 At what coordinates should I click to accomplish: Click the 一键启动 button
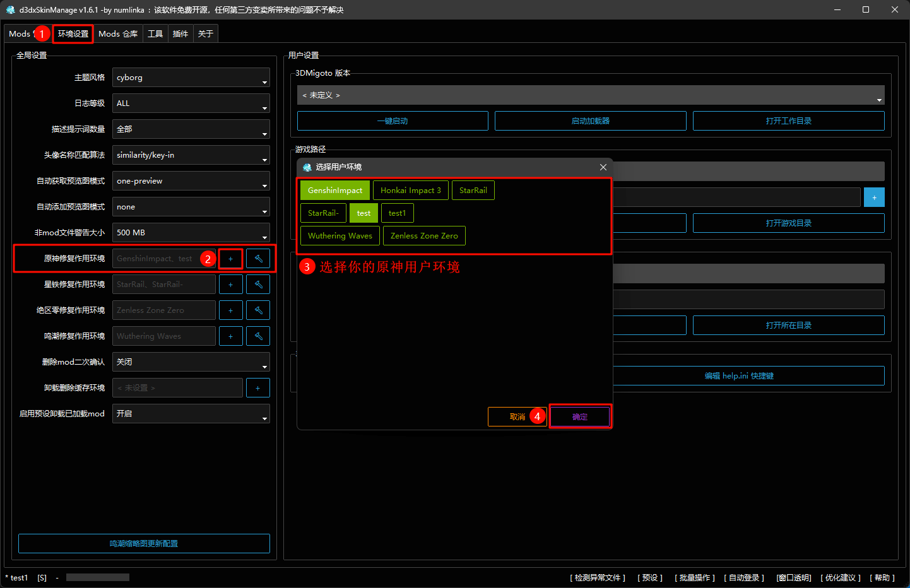[393, 121]
